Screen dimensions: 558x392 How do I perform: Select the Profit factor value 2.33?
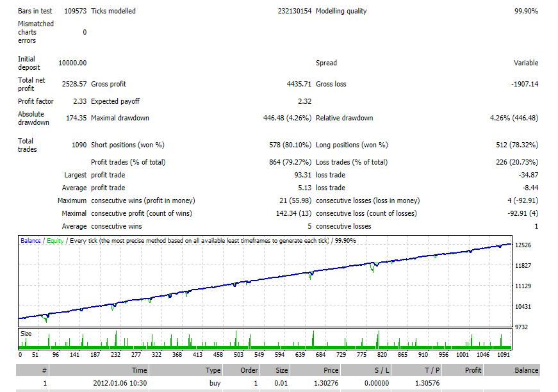(79, 101)
